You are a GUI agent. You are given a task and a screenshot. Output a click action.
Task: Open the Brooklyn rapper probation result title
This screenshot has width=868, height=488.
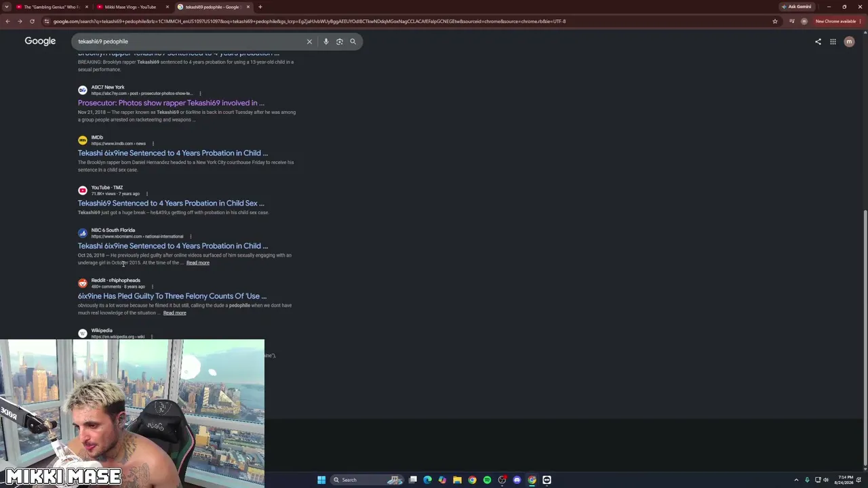(178, 53)
